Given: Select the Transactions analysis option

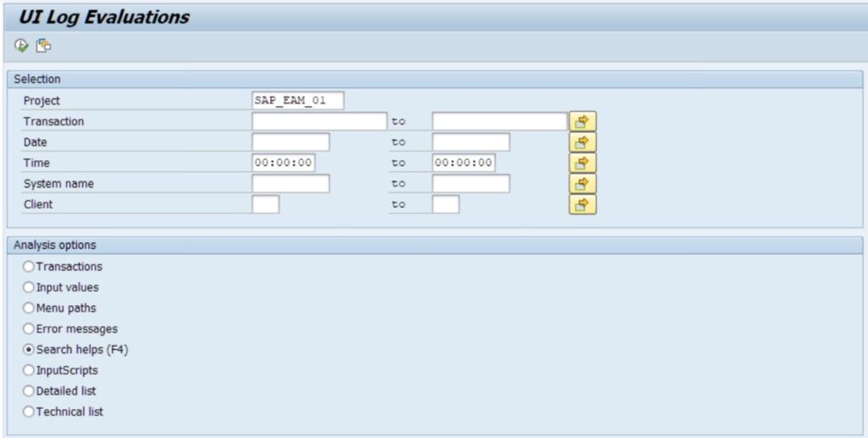Looking at the screenshot, I should [29, 267].
